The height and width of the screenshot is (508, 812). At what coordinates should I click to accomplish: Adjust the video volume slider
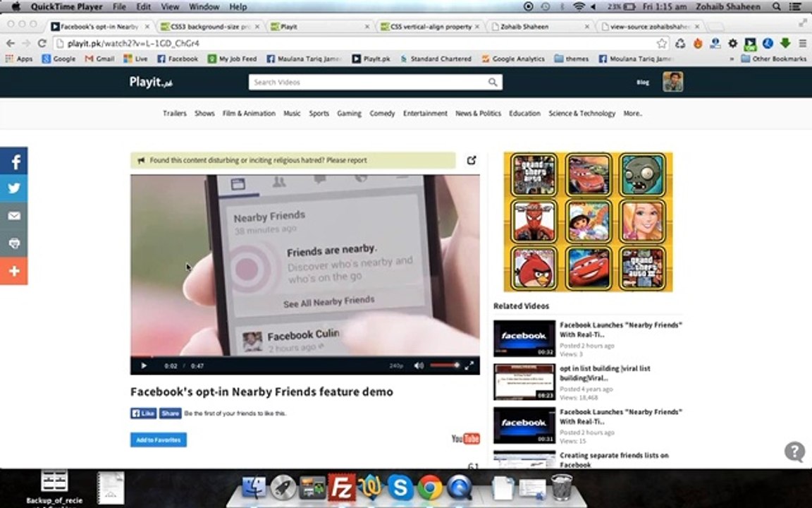point(444,365)
